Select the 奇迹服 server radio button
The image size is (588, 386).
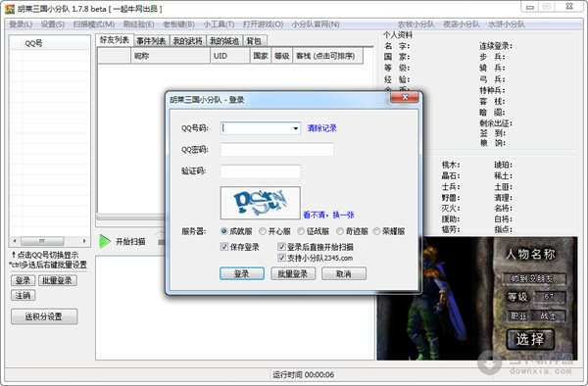point(340,231)
